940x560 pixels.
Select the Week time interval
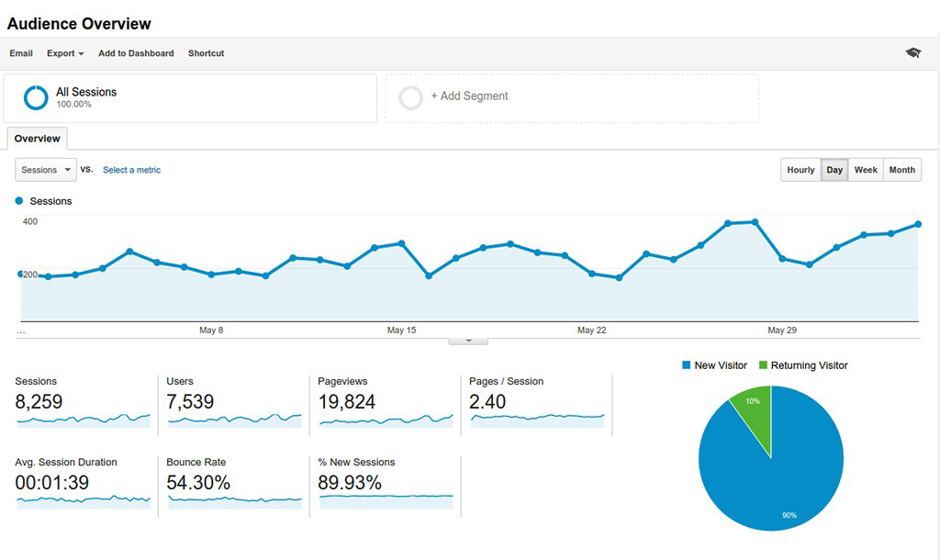pyautogui.click(x=866, y=170)
